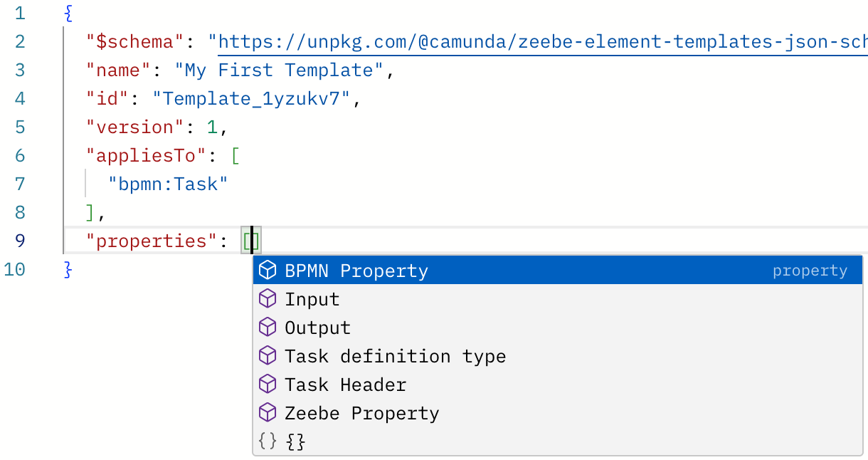The image size is (868, 460).
Task: Click the cube icon beside Task definition type
Action: click(x=268, y=355)
